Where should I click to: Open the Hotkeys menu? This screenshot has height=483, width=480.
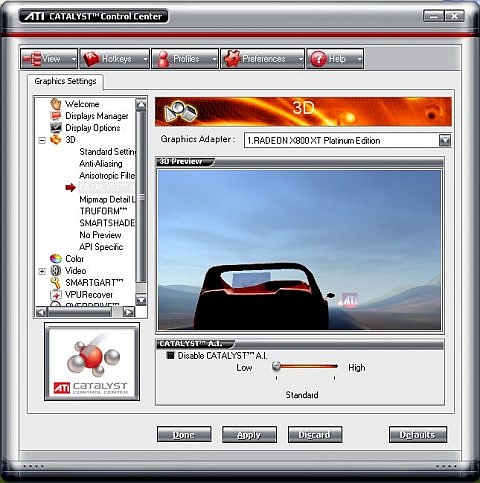click(x=115, y=59)
